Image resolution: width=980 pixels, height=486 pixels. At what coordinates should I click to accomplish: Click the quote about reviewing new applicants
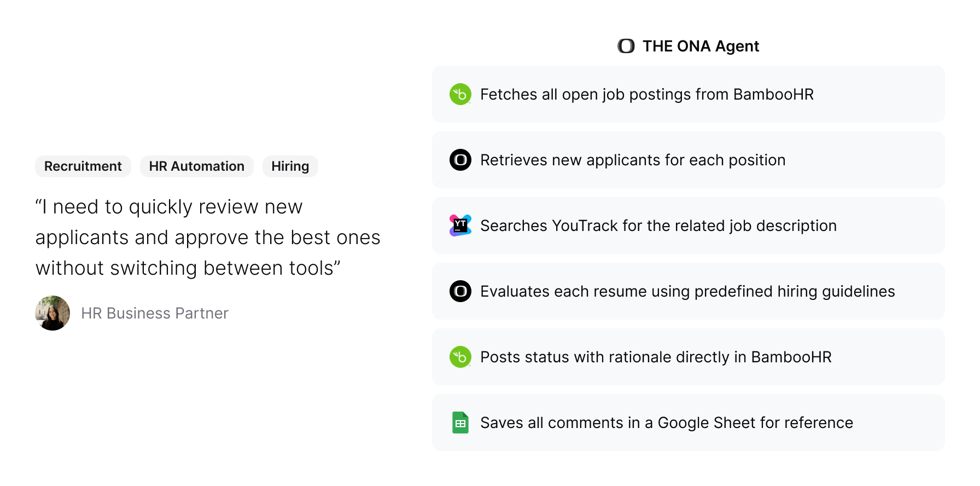[208, 238]
